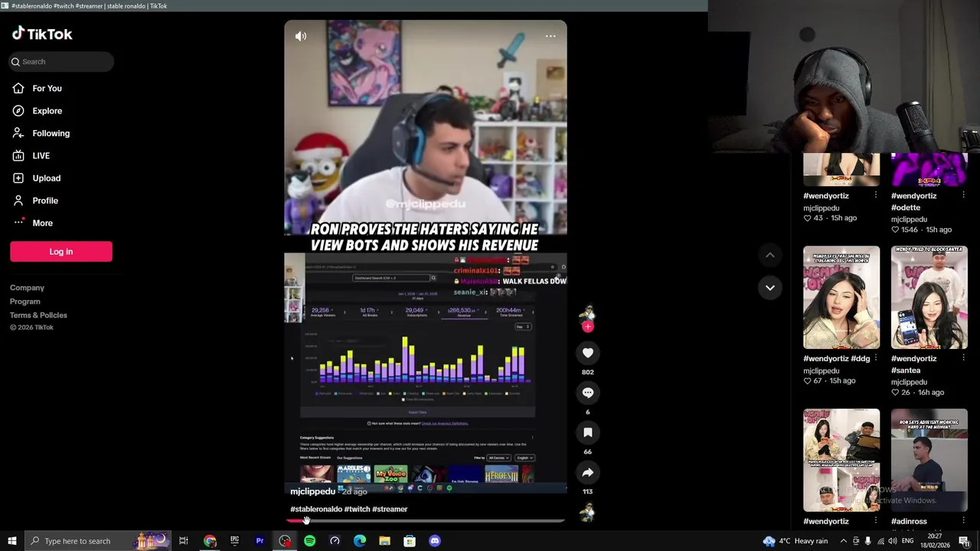This screenshot has width=980, height=551.
Task: Show hidden system tray icons
Action: [x=844, y=541]
